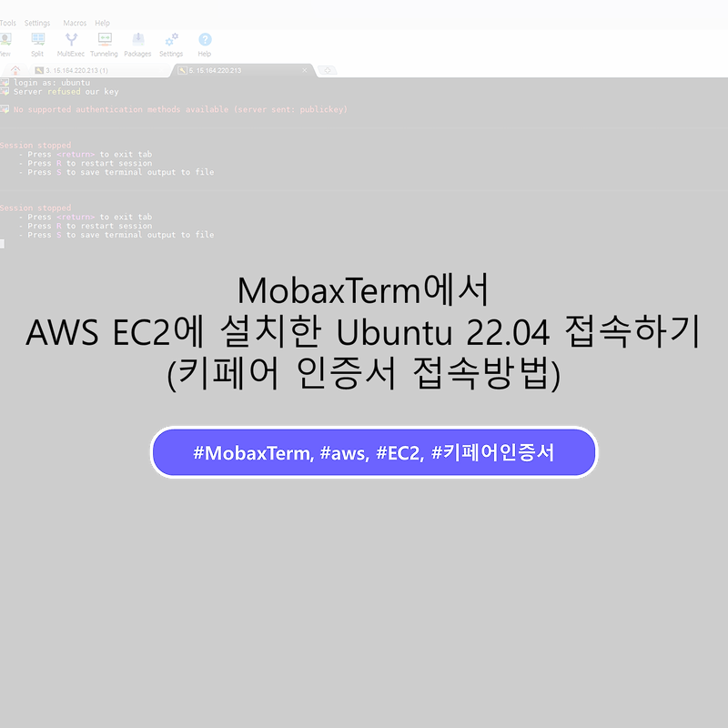The width and height of the screenshot is (728, 728).
Task: Close the tab 5. 15.164.220.213
Action: click(306, 69)
